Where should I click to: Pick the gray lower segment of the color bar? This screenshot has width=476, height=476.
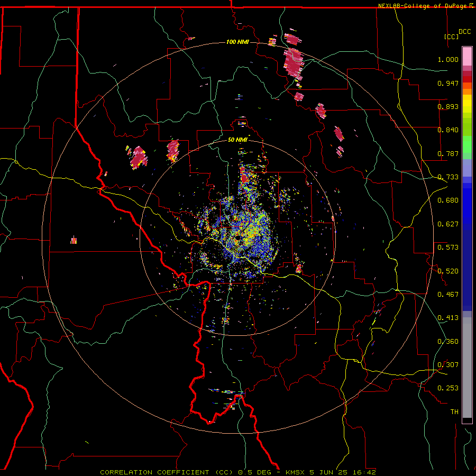[467, 368]
